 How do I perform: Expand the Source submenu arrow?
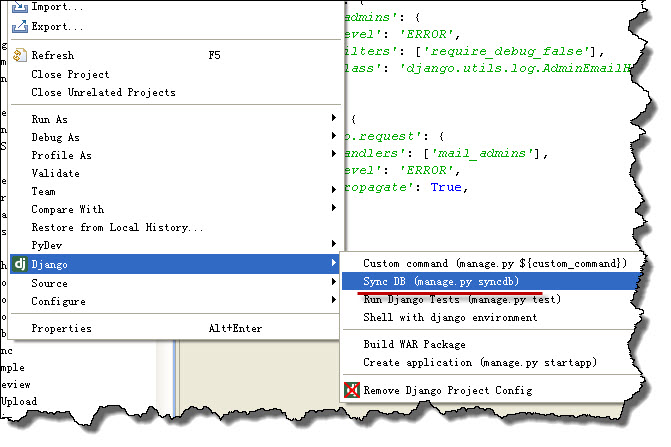pos(334,281)
